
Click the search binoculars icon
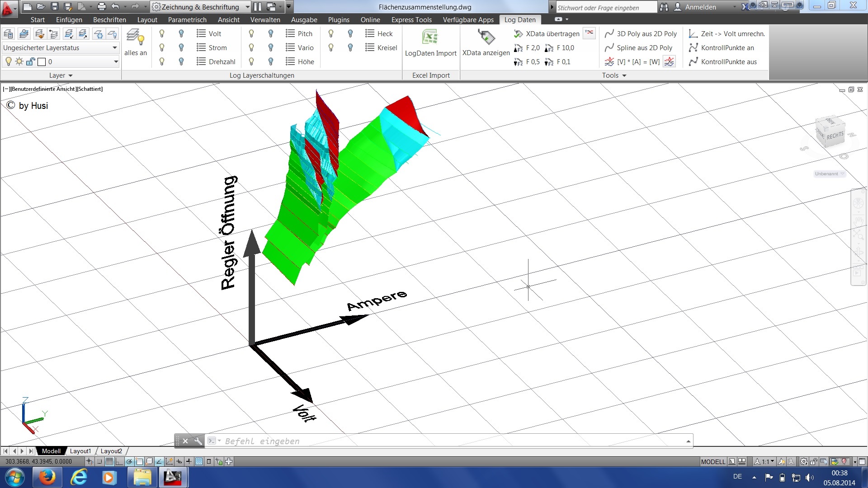click(664, 7)
